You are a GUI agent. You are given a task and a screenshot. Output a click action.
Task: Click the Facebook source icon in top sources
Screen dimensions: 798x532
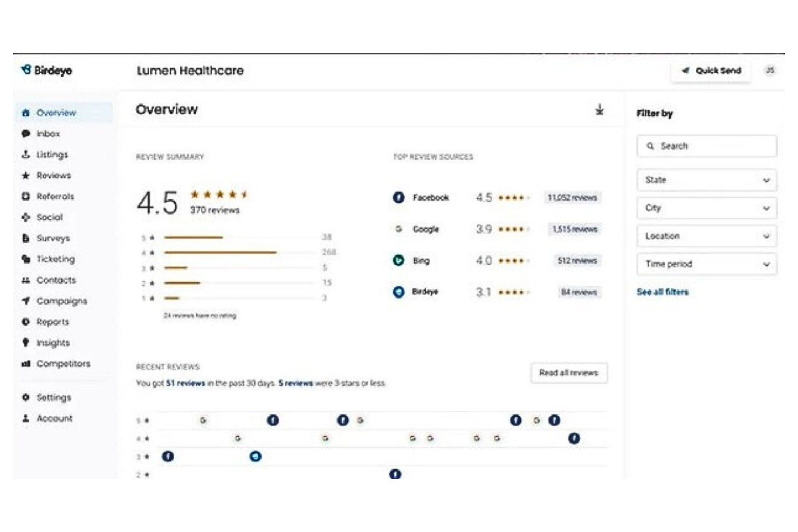pos(398,197)
